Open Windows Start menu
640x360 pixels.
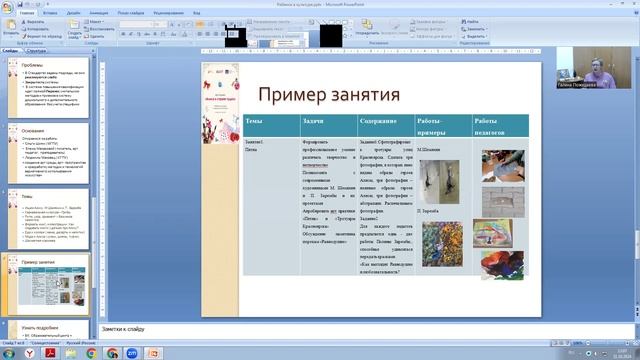[8, 353]
